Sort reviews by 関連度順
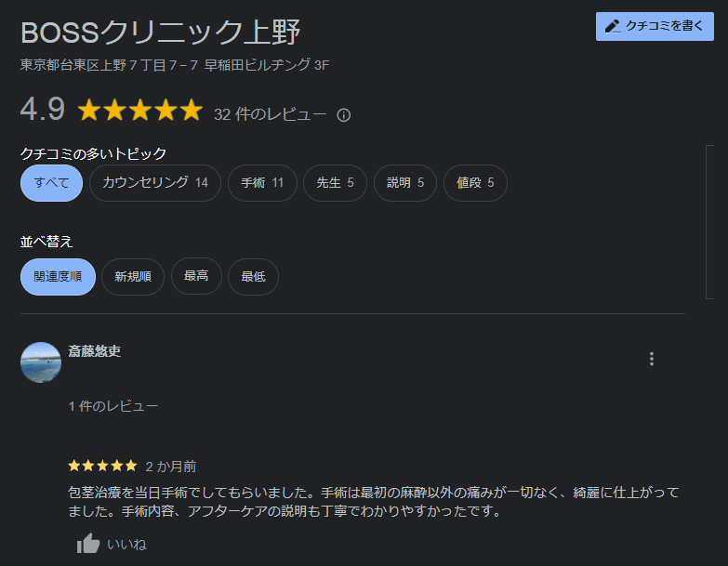728x566 pixels. (58, 277)
